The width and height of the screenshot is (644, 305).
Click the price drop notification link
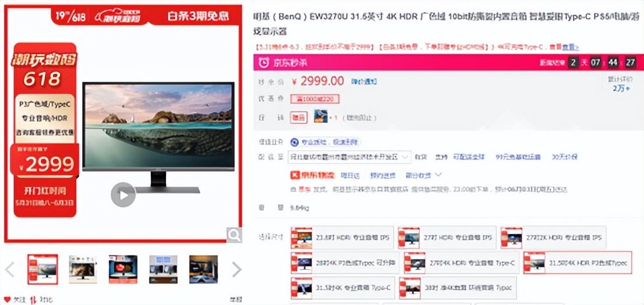pyautogui.click(x=364, y=81)
